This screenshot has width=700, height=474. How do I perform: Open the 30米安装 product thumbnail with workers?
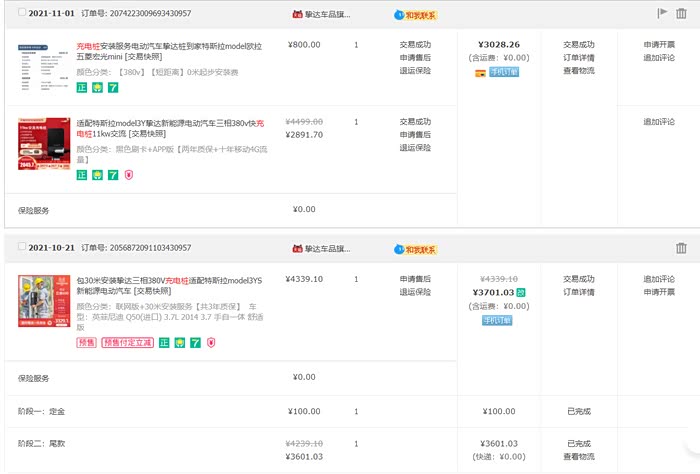pos(44,301)
